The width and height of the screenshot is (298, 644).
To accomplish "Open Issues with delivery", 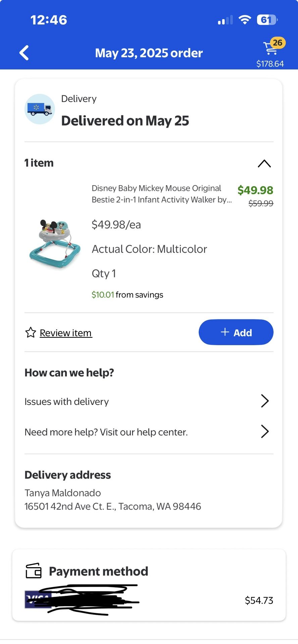I will (66, 401).
